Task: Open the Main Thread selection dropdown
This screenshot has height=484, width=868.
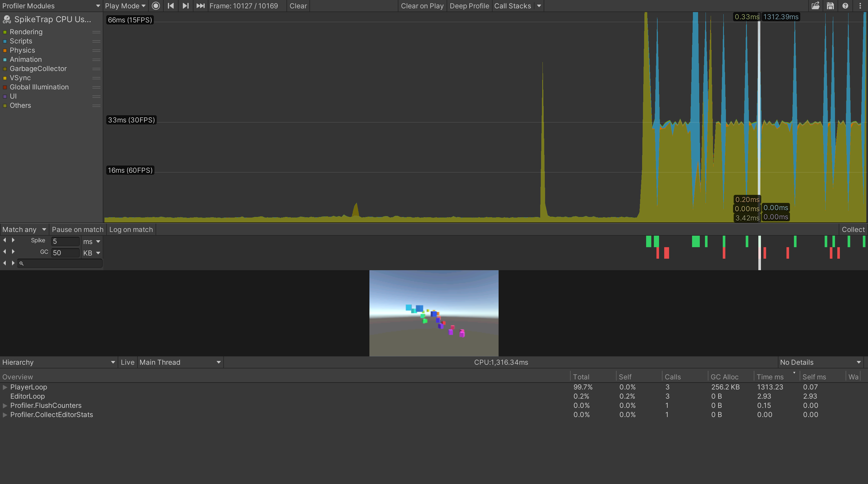Action: tap(180, 362)
